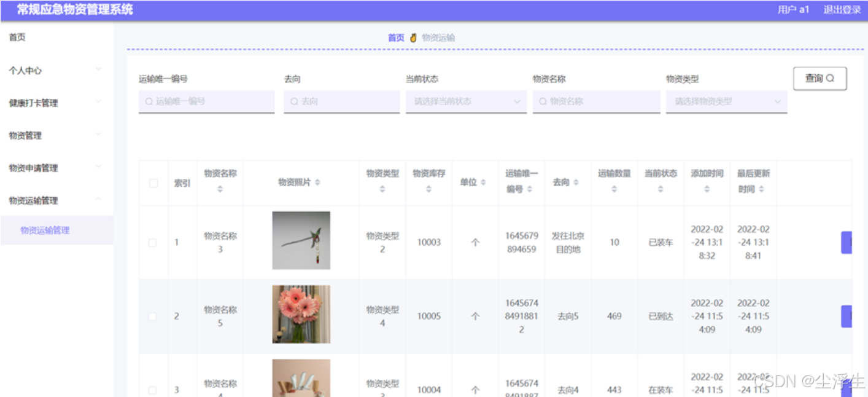Screen dimensions: 868x397
Task: Collapse 物资运输管理 sidebar menu
Action: tap(56, 200)
